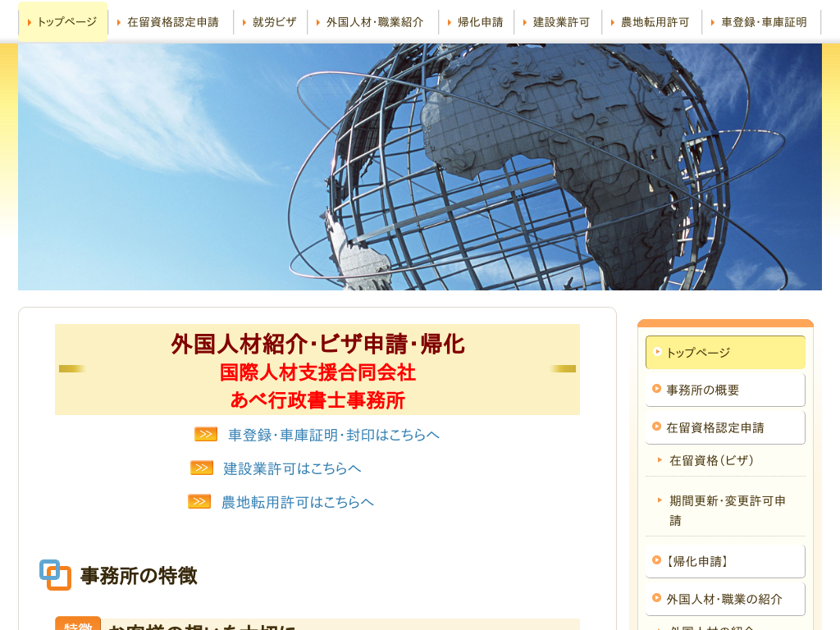Select 就労ビザ in the top navigation
Image resolution: width=840 pixels, height=630 pixels.
271,22
